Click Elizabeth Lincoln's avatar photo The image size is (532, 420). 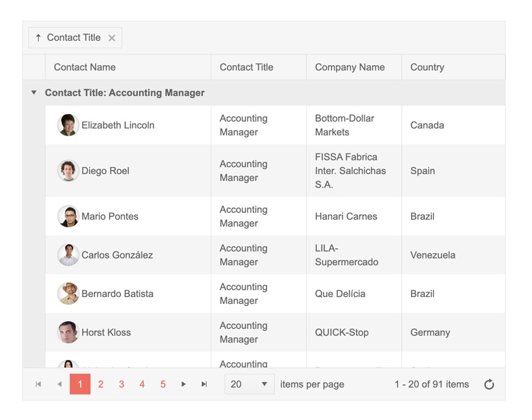point(68,125)
